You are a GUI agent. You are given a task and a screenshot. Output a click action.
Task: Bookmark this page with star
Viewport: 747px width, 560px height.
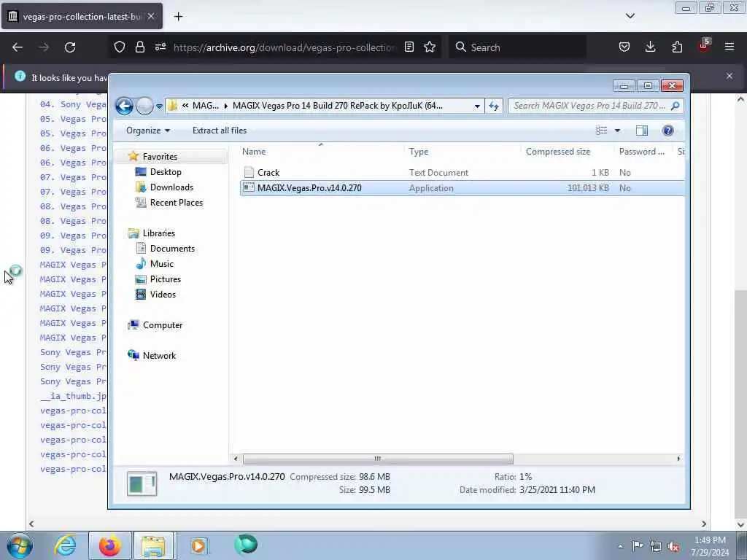click(x=430, y=47)
